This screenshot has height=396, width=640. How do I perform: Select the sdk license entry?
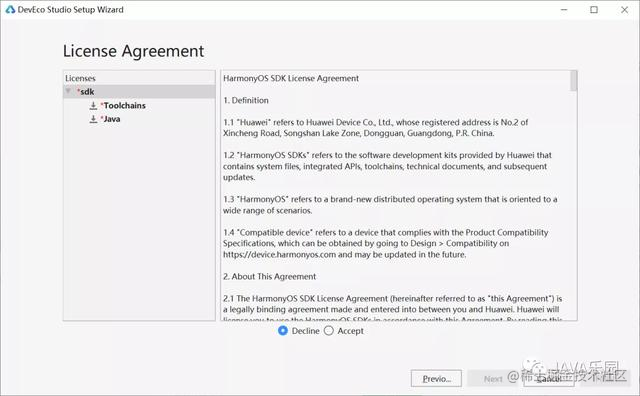pos(139,91)
